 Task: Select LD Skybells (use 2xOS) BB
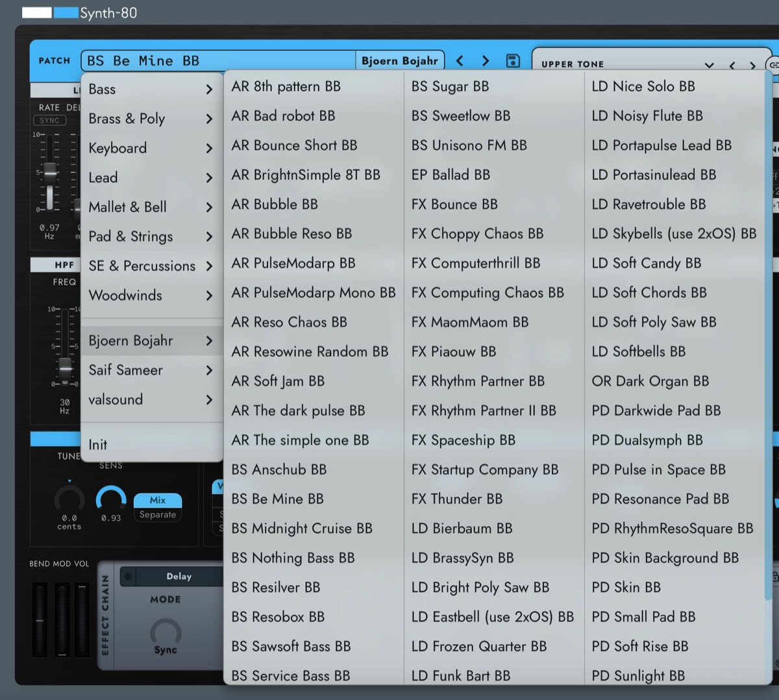(x=674, y=234)
